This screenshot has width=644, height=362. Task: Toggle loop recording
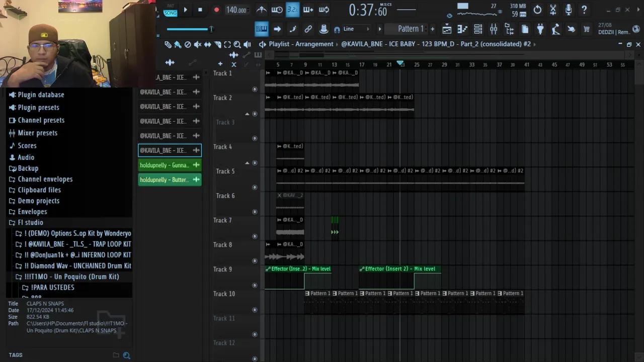(x=324, y=10)
